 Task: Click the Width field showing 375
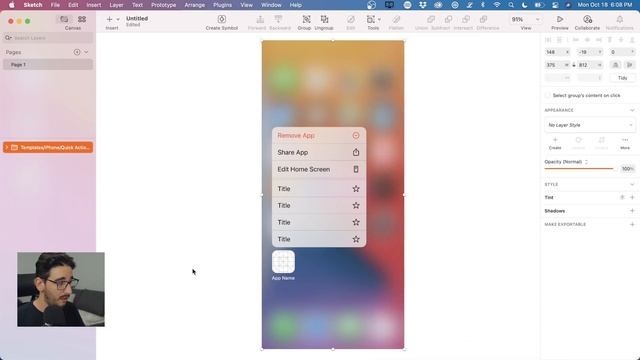[557, 65]
